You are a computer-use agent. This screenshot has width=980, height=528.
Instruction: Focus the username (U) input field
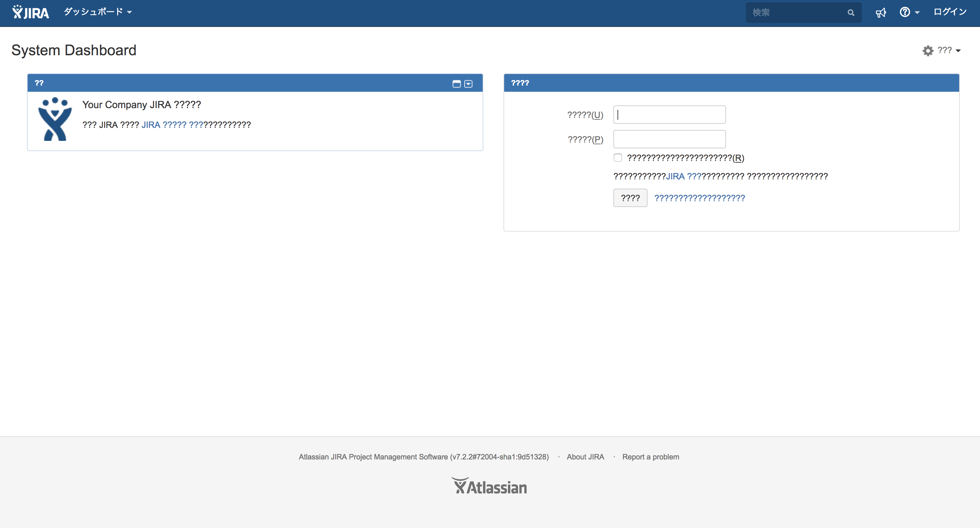(x=669, y=114)
